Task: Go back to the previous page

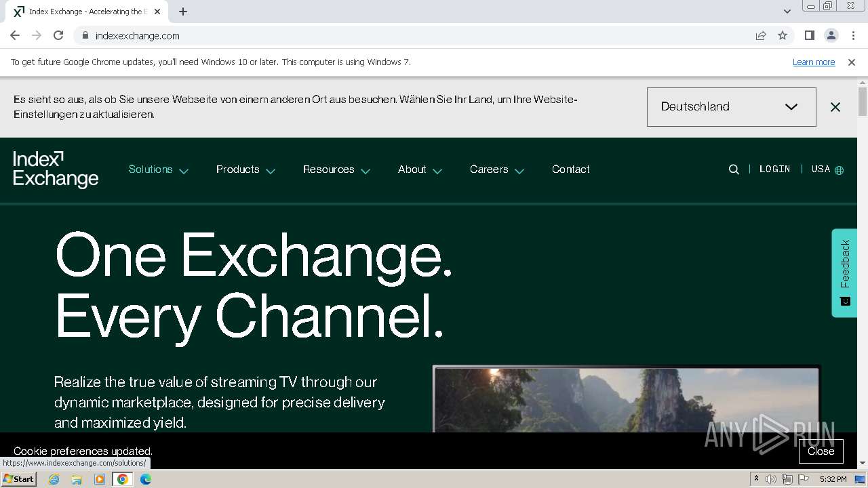Action: click(x=15, y=35)
